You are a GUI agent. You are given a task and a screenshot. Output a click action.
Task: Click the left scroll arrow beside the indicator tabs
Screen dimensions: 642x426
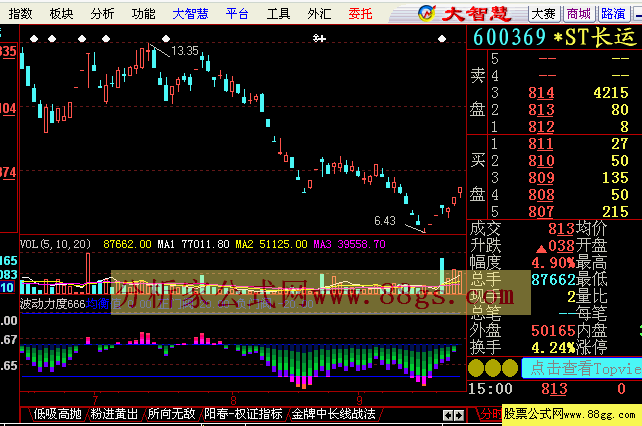point(448,415)
